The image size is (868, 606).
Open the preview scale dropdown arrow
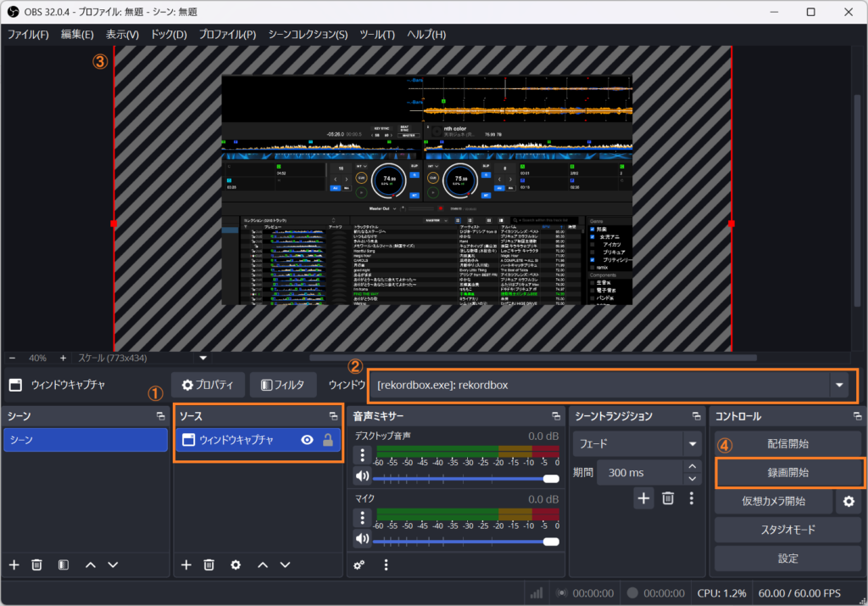click(203, 358)
